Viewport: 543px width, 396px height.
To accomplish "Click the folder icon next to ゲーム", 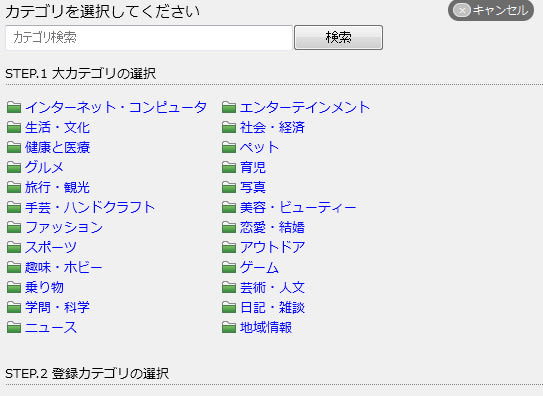I will click(x=229, y=267).
